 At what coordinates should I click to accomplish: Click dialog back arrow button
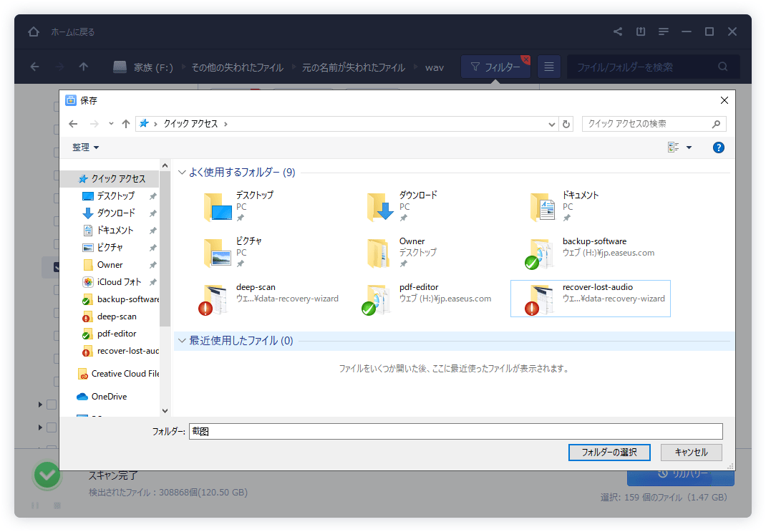(73, 124)
